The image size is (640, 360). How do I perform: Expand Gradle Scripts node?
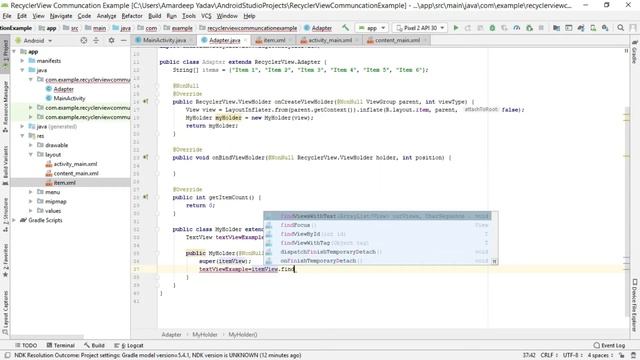pyautogui.click(x=14, y=220)
